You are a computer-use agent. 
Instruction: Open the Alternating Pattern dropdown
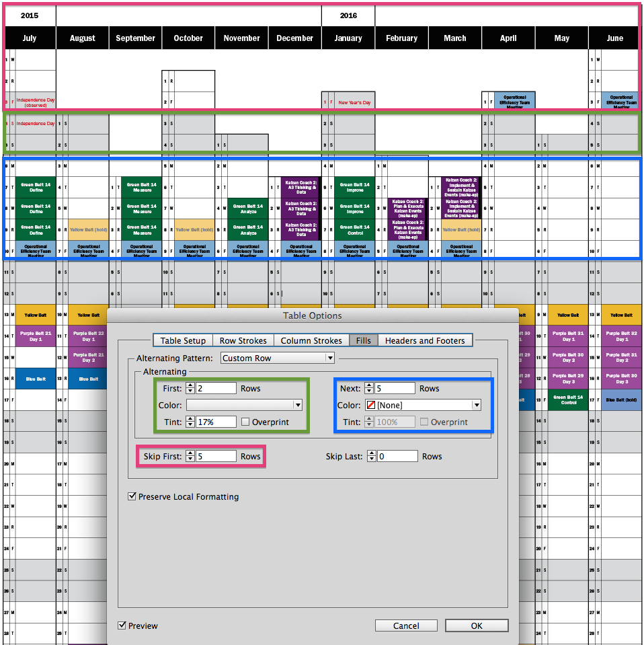[x=278, y=358]
